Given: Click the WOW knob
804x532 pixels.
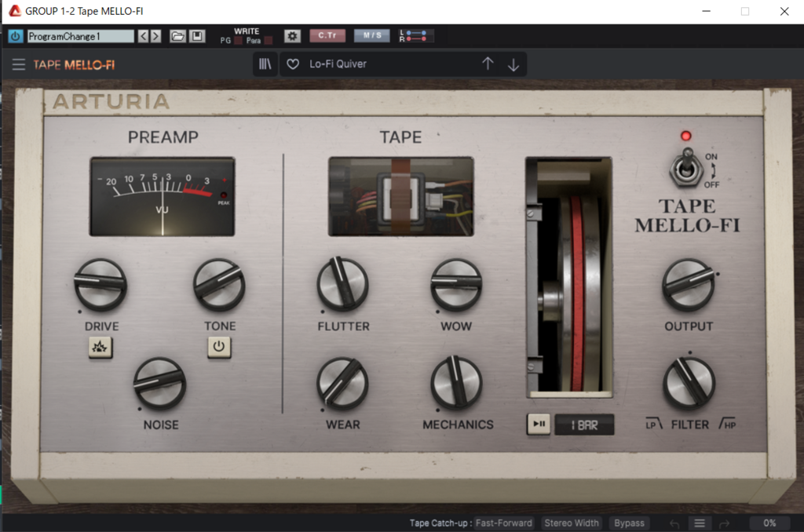Looking at the screenshot, I should click(x=456, y=285).
